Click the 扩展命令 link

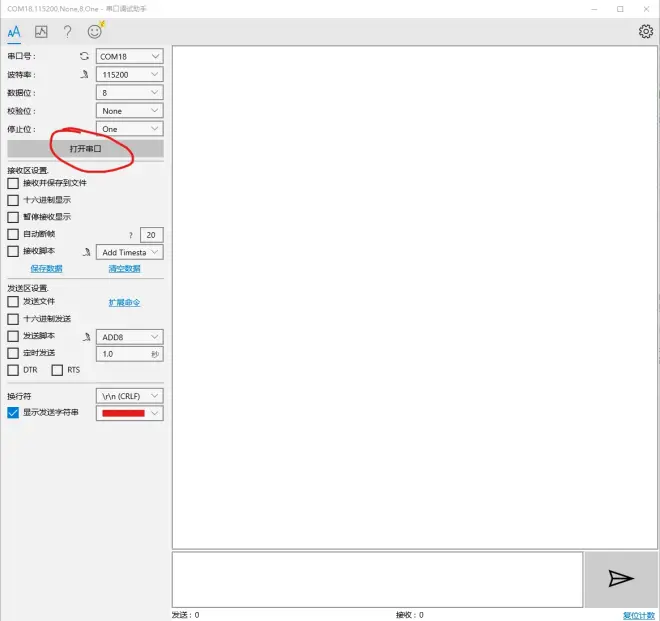click(x=125, y=302)
